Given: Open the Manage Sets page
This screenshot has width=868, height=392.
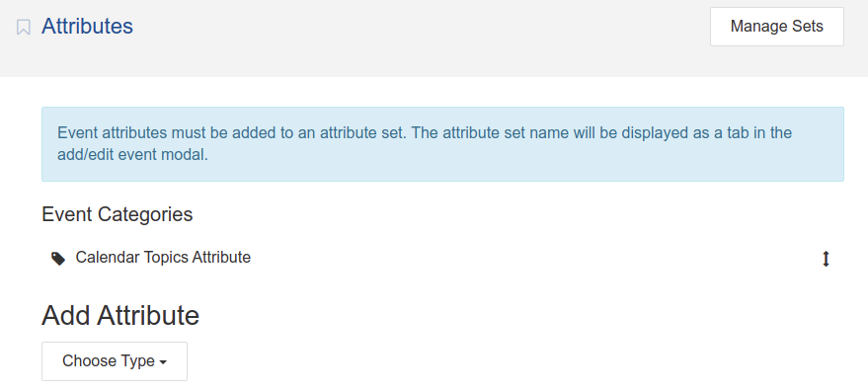Looking at the screenshot, I should [777, 27].
